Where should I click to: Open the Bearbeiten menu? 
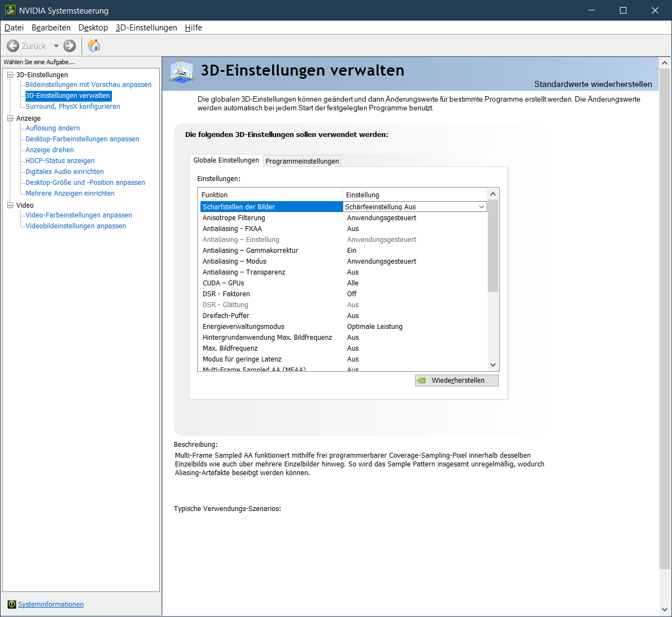click(51, 28)
